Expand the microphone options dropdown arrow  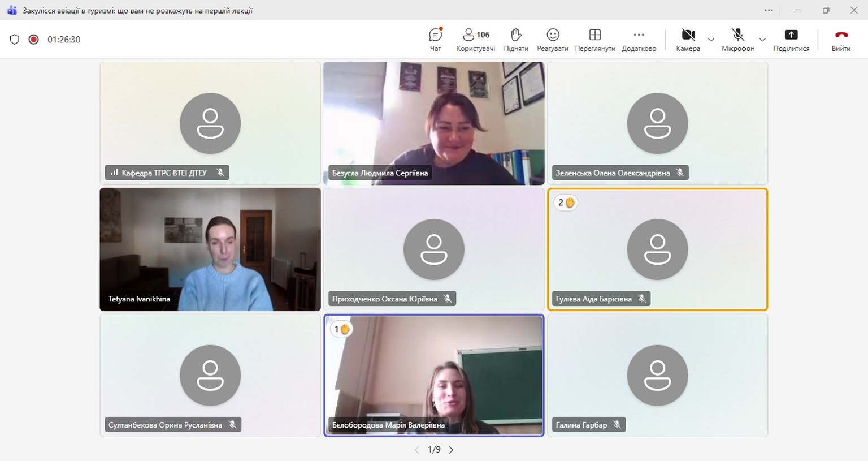762,40
